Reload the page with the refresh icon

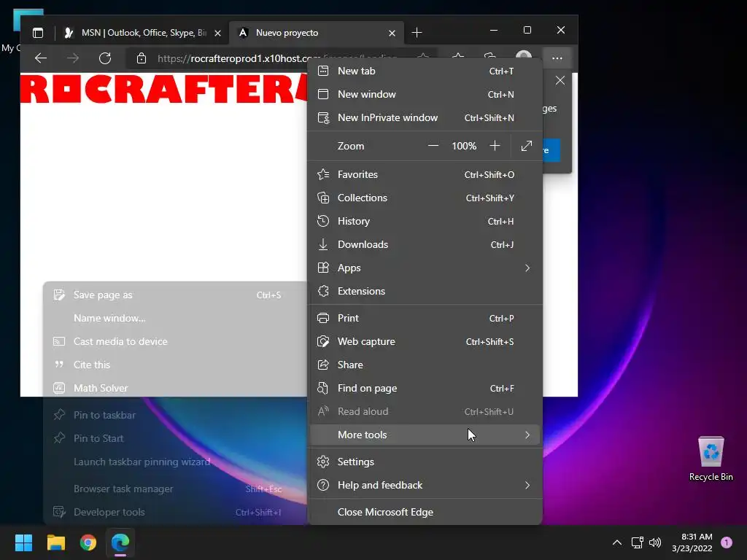[x=105, y=58]
